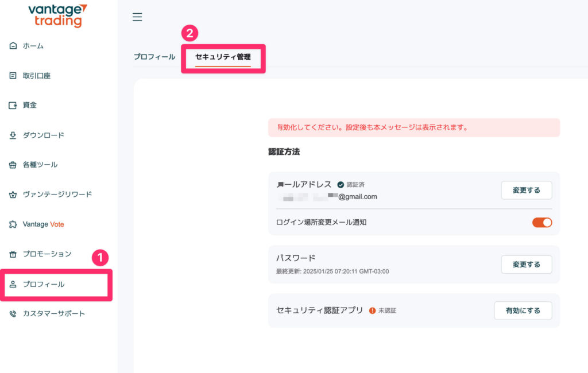Open the セキュリティ管理 tab

tap(223, 57)
